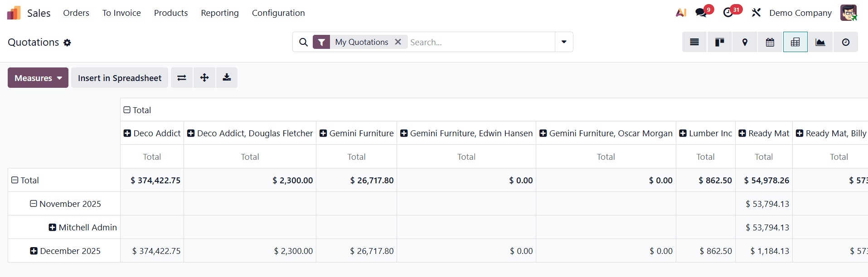
Task: Open the Orders menu
Action: click(76, 13)
